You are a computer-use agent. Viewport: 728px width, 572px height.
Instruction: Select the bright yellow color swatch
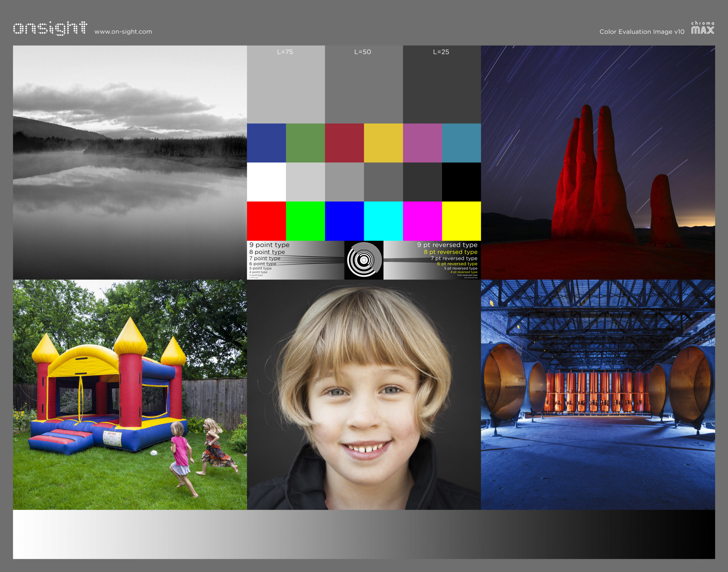(461, 221)
